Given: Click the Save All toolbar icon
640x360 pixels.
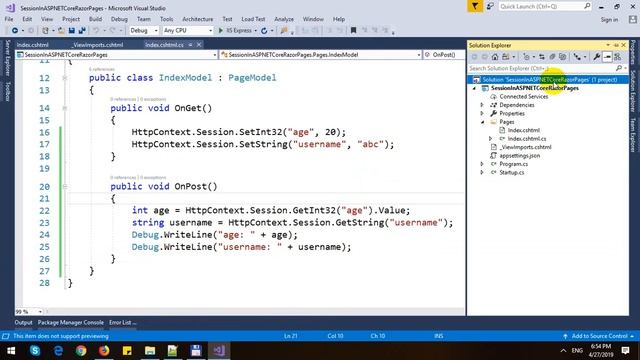Looking at the screenshot, I should [x=82, y=31].
